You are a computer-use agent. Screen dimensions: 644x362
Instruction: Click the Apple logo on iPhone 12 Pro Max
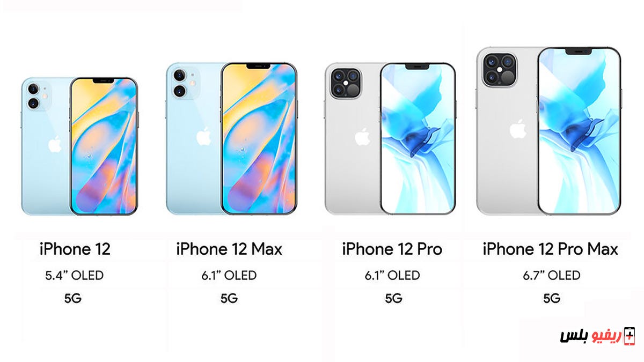[518, 129]
